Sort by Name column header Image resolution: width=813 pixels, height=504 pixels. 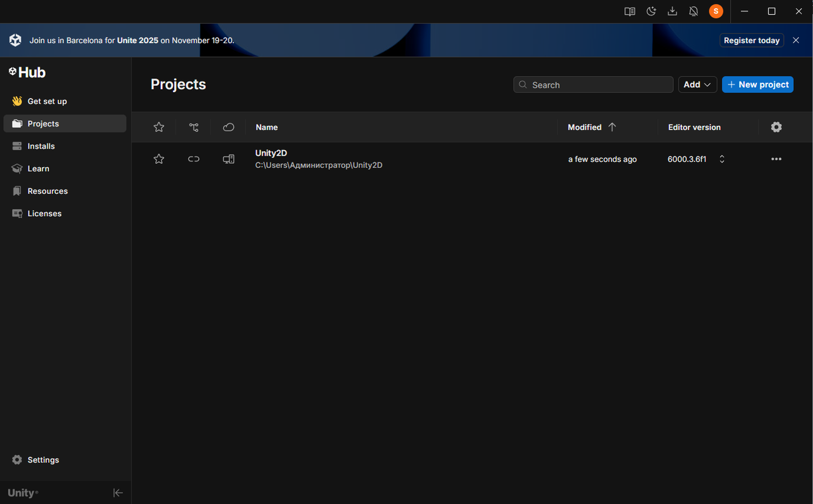(266, 127)
